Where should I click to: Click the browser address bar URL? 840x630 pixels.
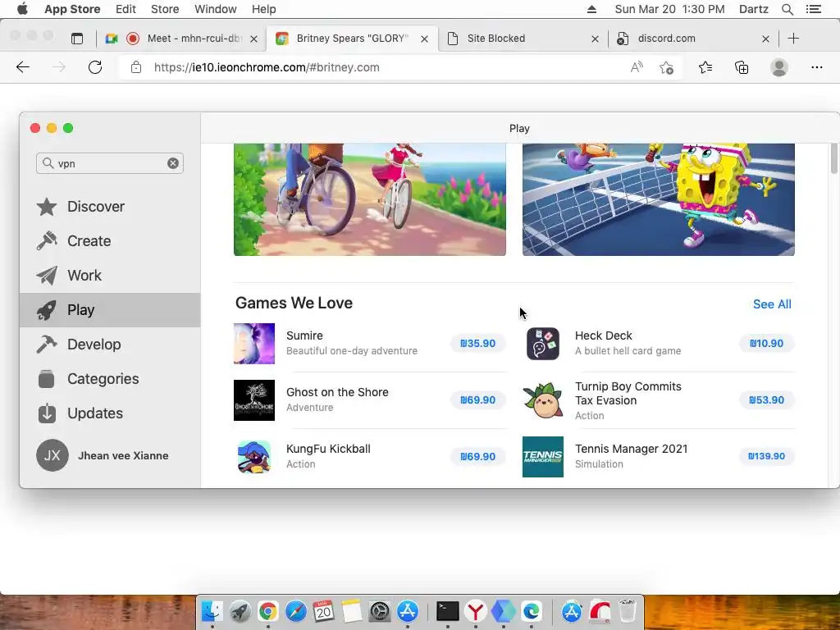coord(267,67)
